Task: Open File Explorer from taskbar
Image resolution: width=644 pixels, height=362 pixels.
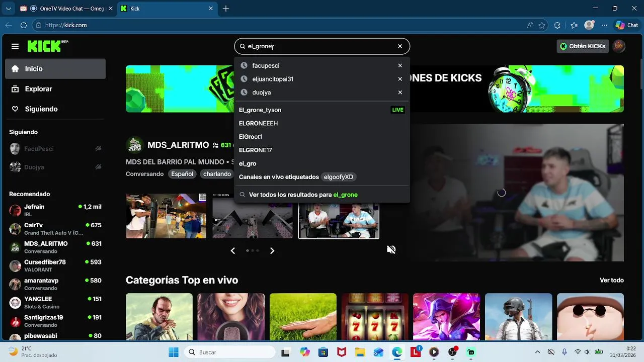Action: click(360, 352)
